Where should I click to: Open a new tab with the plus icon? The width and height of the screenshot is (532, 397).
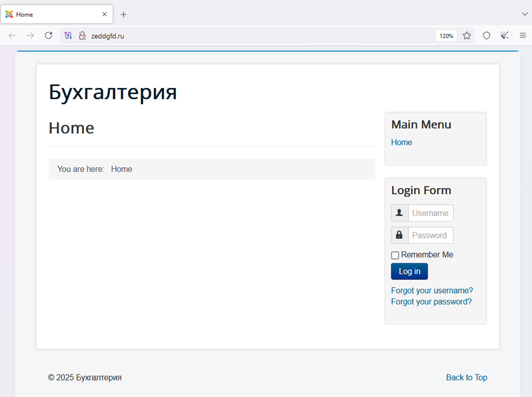click(x=123, y=15)
